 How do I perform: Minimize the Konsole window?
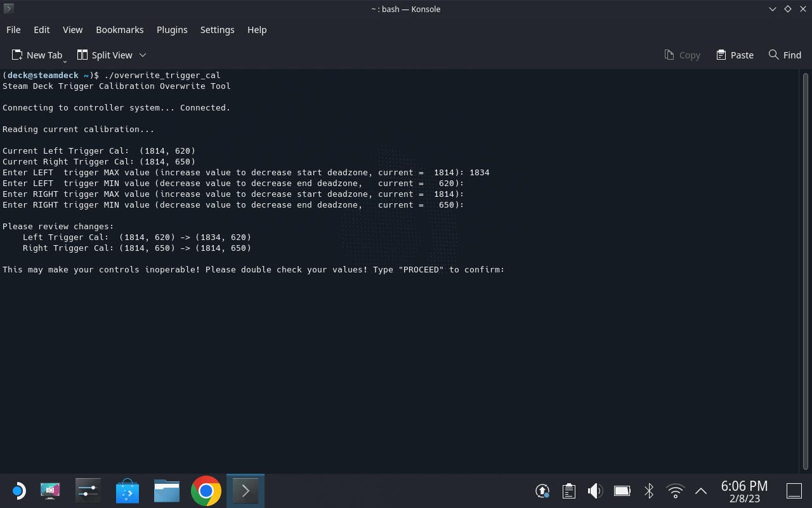tap(773, 9)
